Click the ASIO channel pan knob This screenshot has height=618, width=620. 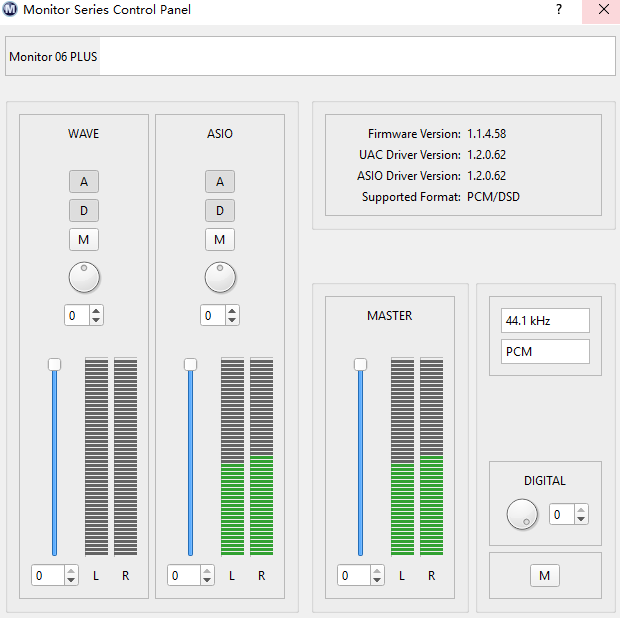(x=220, y=277)
